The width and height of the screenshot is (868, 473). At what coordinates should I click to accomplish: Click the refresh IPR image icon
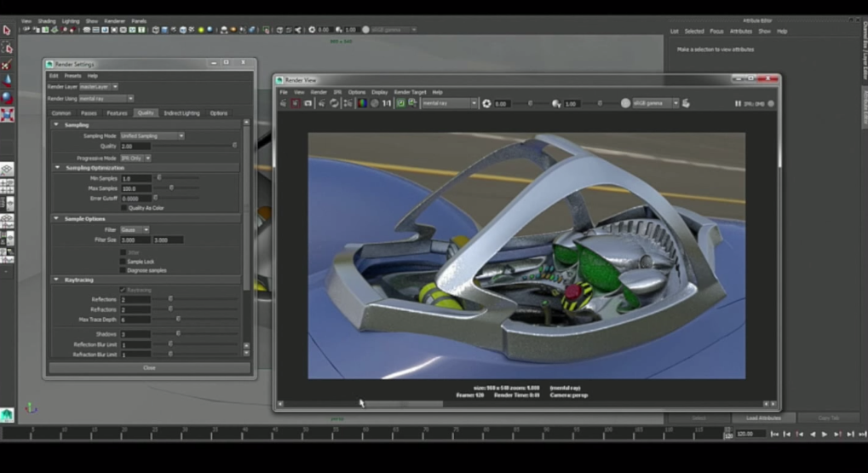(x=334, y=103)
